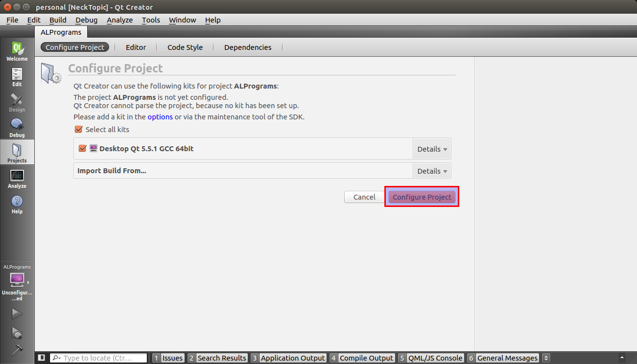Expand the output pane with the up arrow
Image resolution: width=637 pixels, height=364 pixels.
pyautogui.click(x=623, y=358)
